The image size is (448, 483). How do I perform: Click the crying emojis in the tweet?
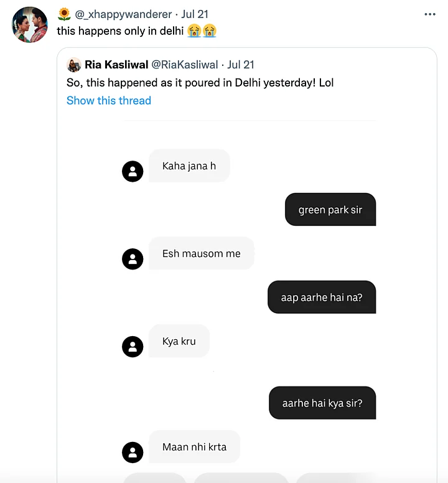pyautogui.click(x=202, y=30)
